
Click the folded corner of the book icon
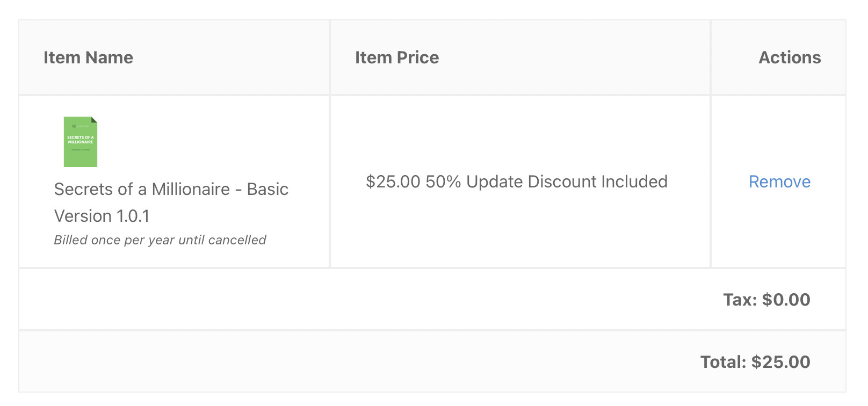tap(95, 119)
